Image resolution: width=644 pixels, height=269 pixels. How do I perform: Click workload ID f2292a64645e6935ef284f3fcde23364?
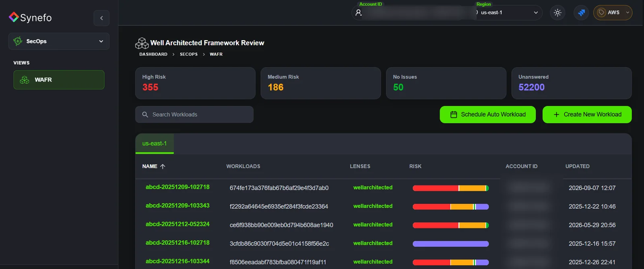coord(279,206)
